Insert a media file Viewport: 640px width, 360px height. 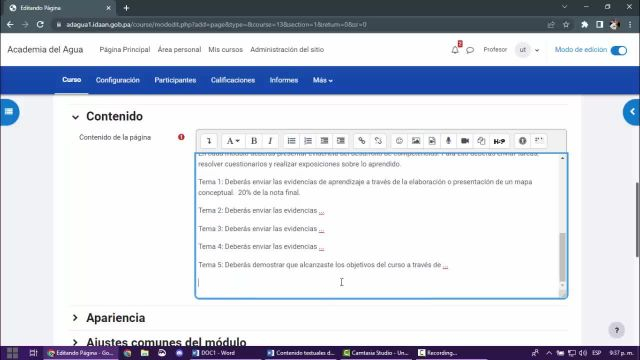pos(432,141)
